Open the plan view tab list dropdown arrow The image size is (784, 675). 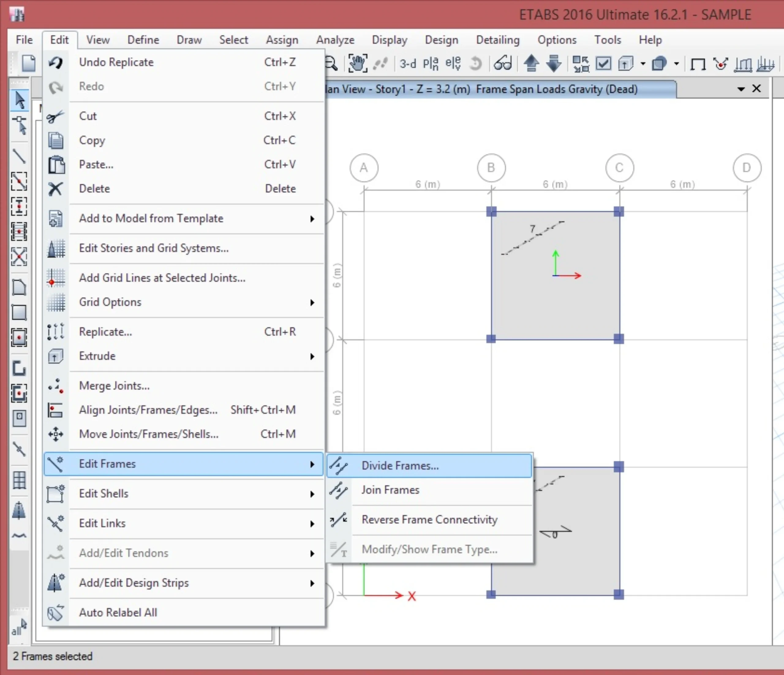pyautogui.click(x=741, y=89)
